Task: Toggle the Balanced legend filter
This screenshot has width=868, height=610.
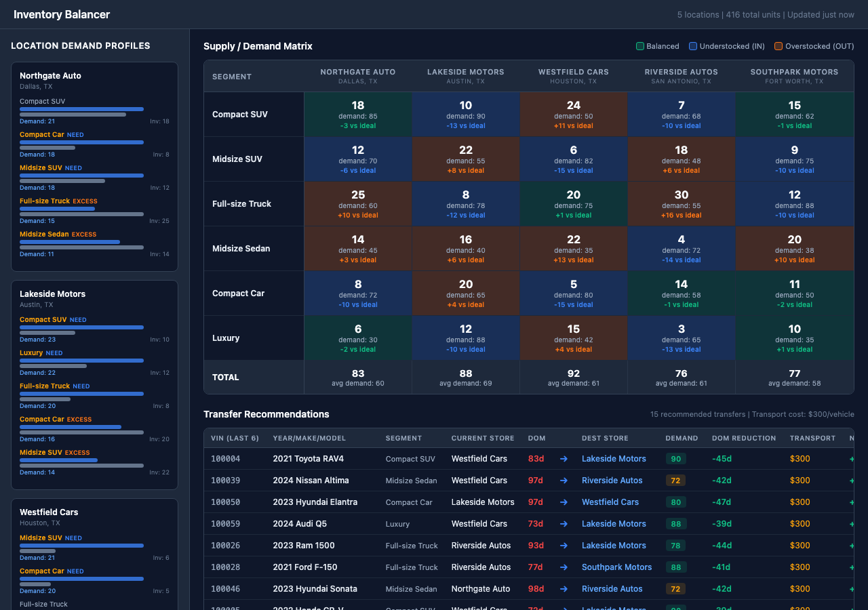Action: pos(659,46)
